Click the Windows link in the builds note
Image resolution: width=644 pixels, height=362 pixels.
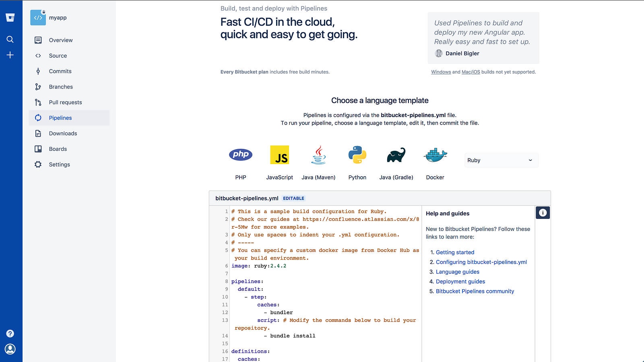[441, 72]
